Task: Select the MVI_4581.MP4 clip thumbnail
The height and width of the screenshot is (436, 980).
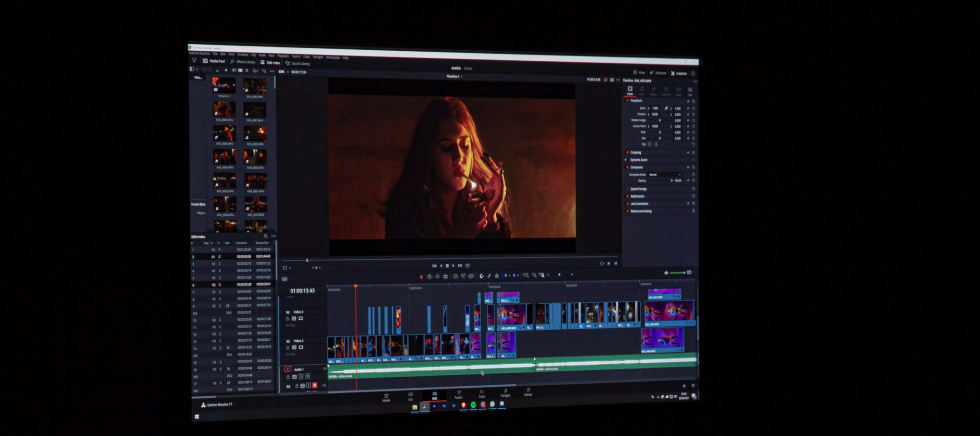Action: 256,180
